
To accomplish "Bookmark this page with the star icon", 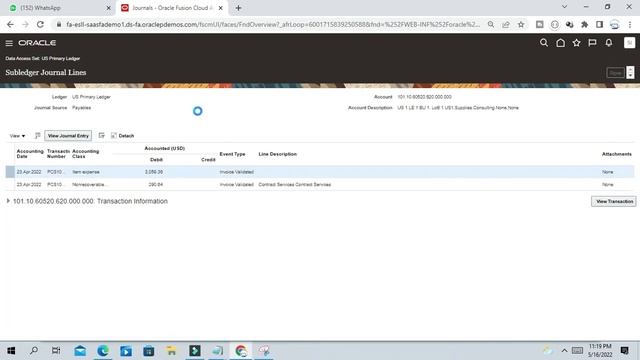I will tap(521, 24).
